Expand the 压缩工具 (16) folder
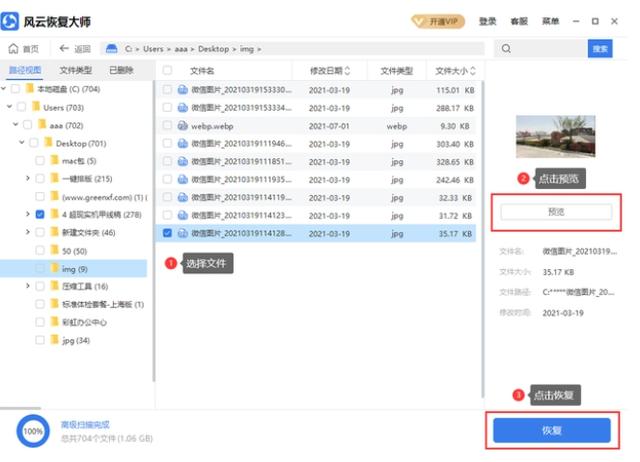The width and height of the screenshot is (640, 462). pyautogui.click(x=28, y=286)
